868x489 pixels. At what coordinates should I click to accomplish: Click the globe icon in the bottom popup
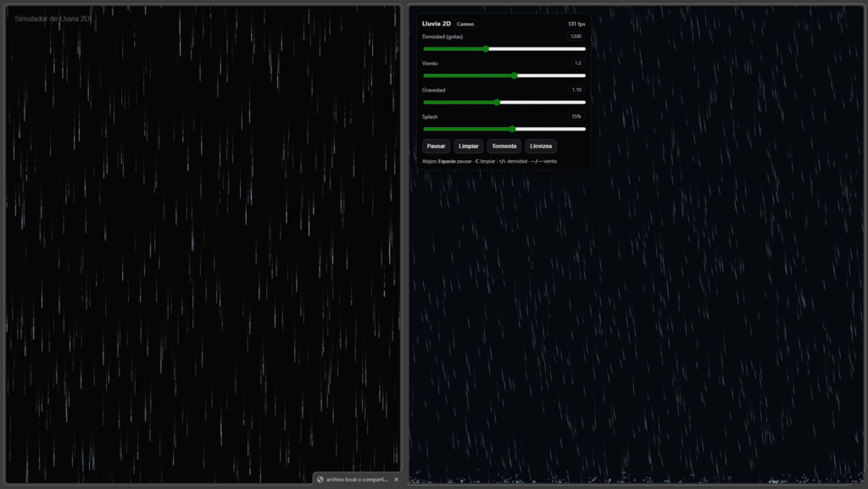click(320, 480)
